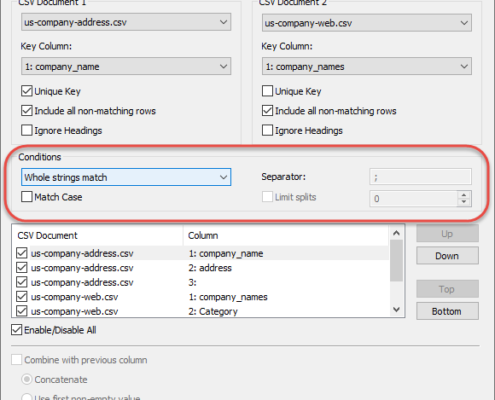Click the Bottom button
Viewport: 495px width, 400px height.
447,311
